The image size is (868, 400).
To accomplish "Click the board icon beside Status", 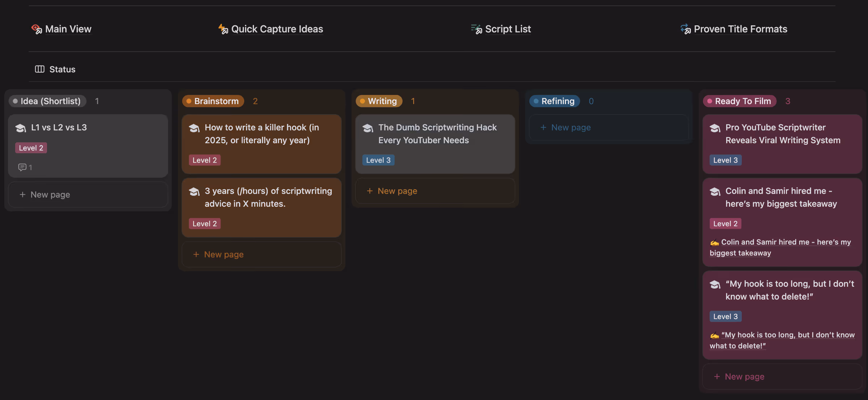I will tap(39, 69).
